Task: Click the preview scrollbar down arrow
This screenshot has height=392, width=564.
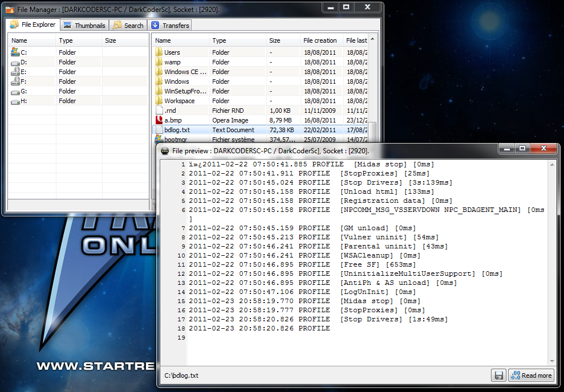Action: coord(551,361)
